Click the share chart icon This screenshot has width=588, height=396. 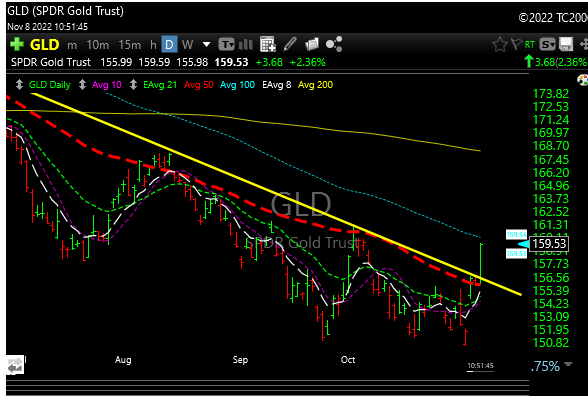pyautogui.click(x=334, y=44)
